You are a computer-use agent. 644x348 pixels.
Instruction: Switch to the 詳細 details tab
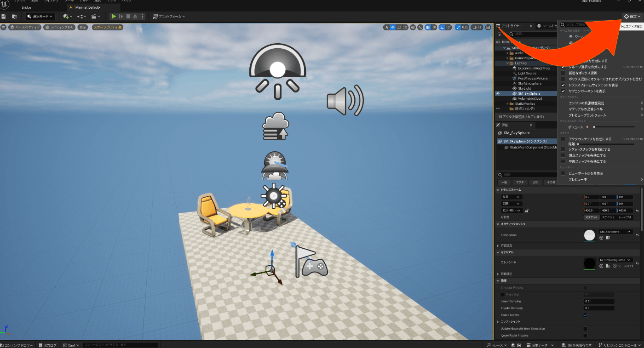pyautogui.click(x=505, y=125)
